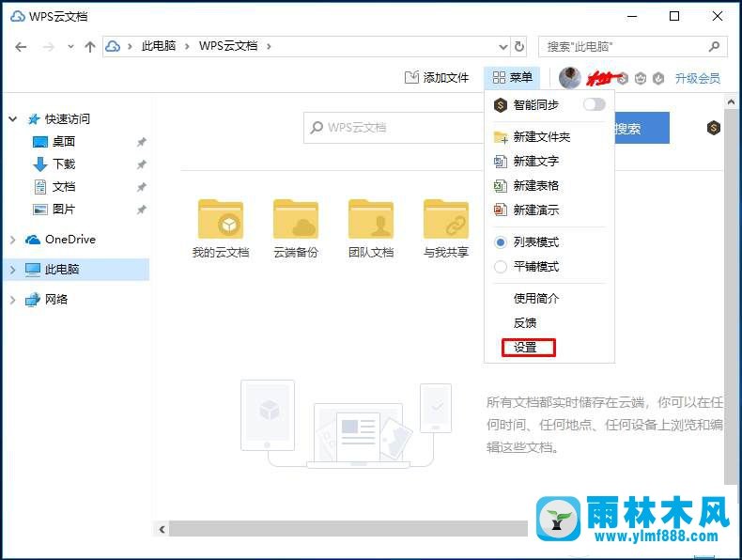Select 此电脑 in the navigation pane
This screenshot has width=742, height=560.
(x=61, y=270)
